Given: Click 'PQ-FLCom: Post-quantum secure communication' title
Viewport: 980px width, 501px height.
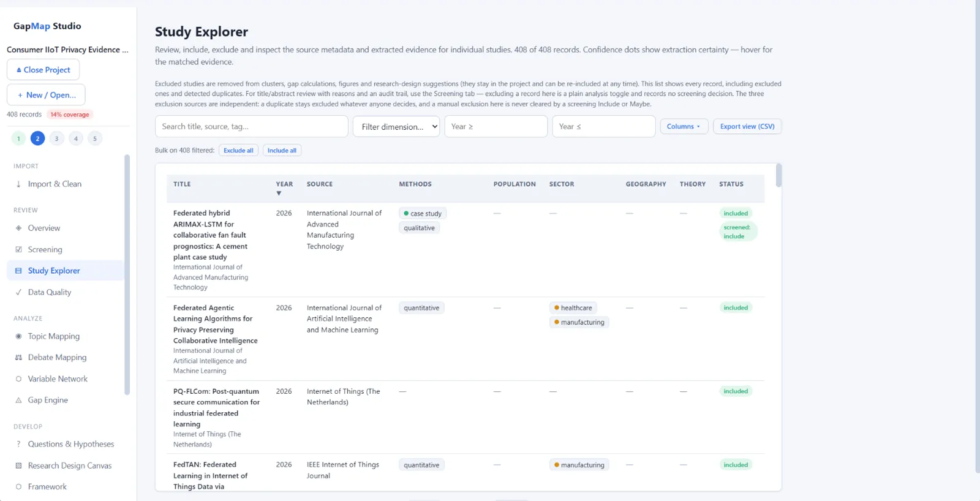Looking at the screenshot, I should click(x=216, y=408).
